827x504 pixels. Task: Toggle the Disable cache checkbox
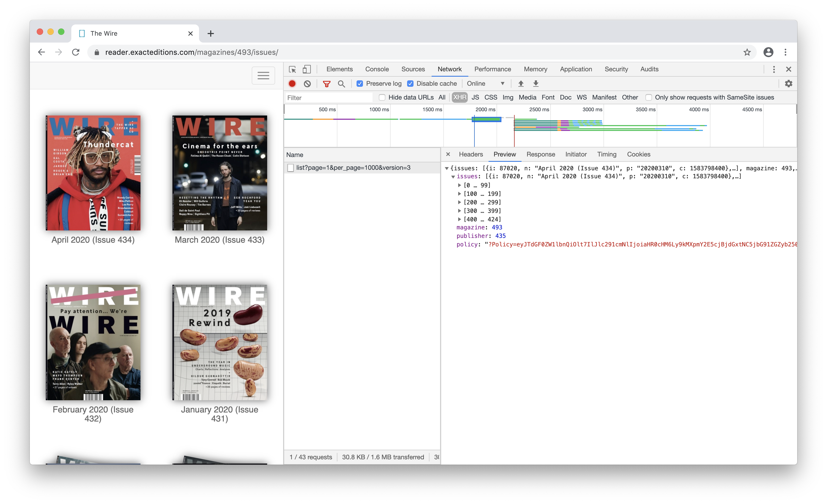pos(410,84)
